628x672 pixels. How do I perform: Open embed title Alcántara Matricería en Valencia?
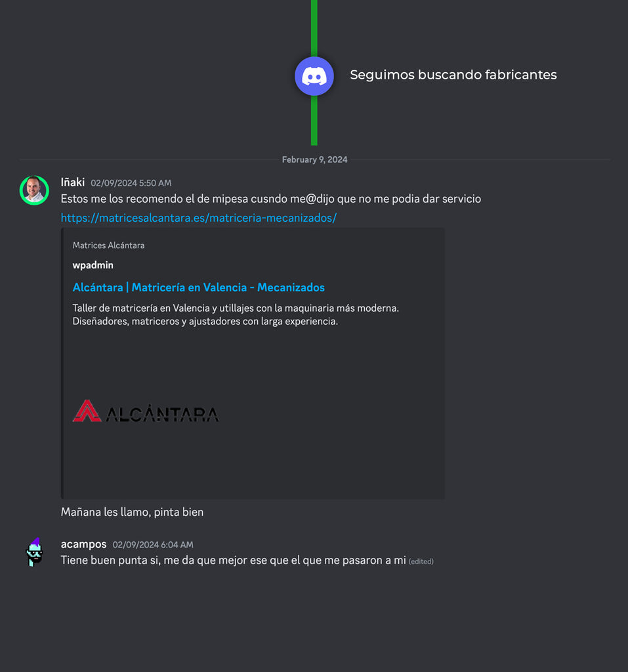[x=198, y=287]
